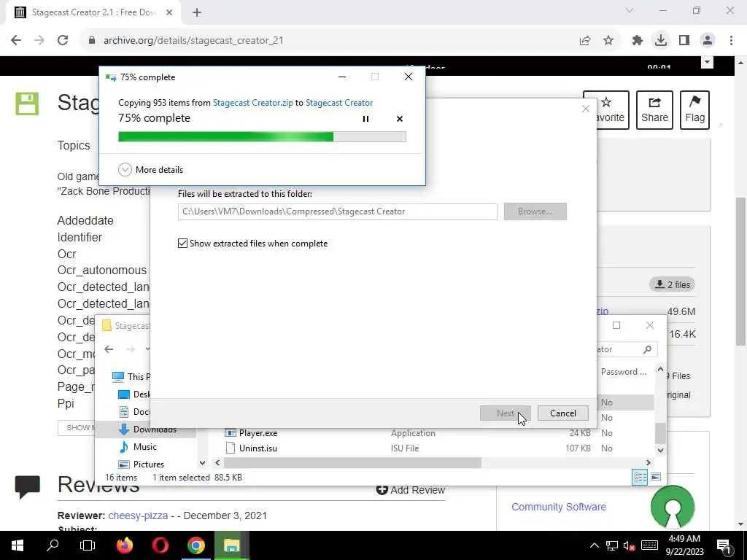The image size is (747, 560).
Task: Click the address bar URL
Action: click(x=193, y=41)
